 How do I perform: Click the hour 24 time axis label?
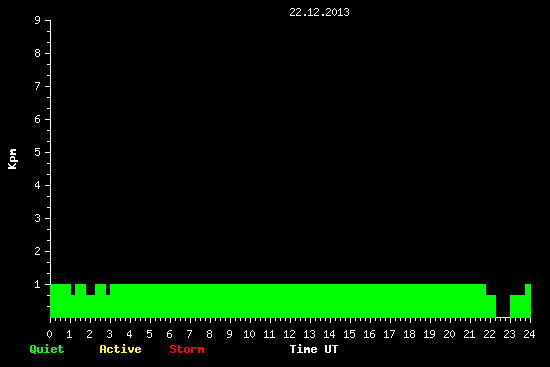click(529, 334)
